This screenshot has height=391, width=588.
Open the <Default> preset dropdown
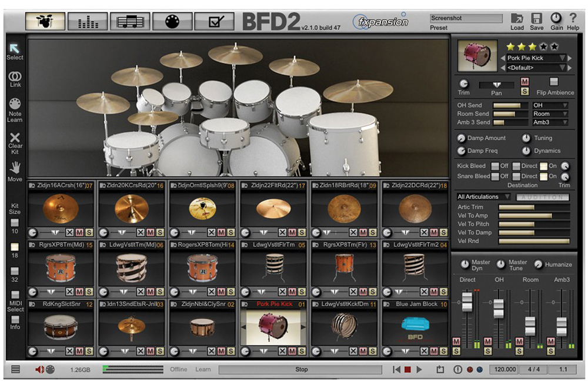click(x=536, y=68)
